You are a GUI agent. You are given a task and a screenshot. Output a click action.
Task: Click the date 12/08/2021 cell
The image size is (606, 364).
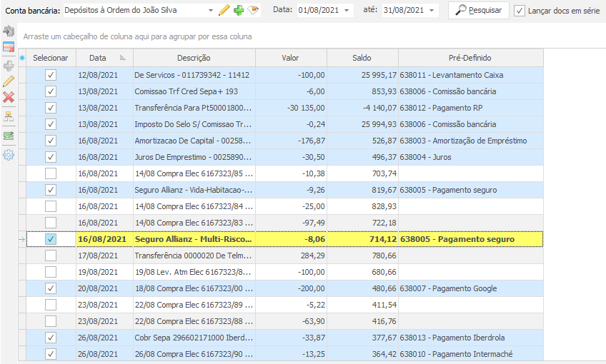(105, 75)
